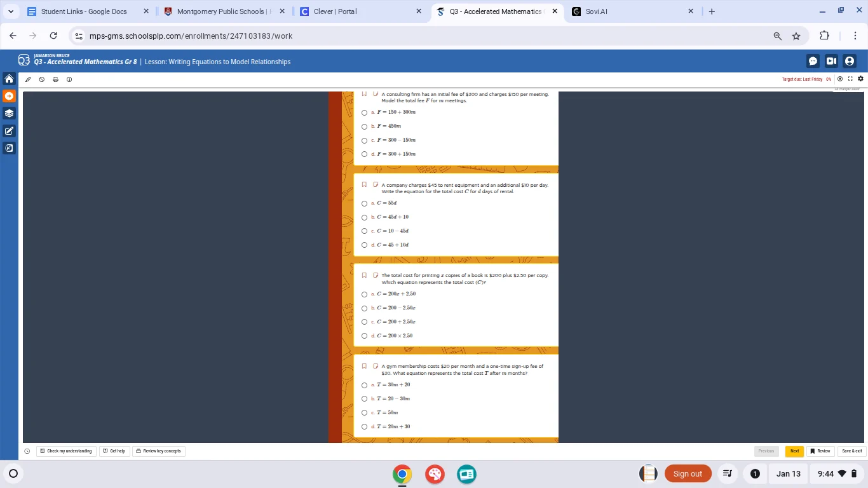Select answer T = 50m
This screenshot has height=488, width=868.
pyautogui.click(x=364, y=413)
